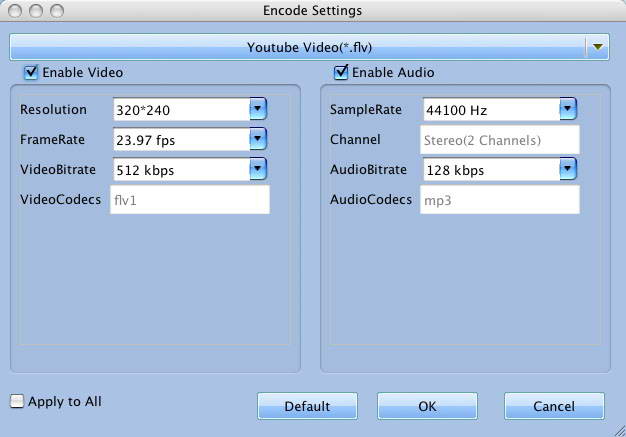Toggle the Enable Video checkbox
Viewport: 626px width, 437px height.
(x=31, y=72)
